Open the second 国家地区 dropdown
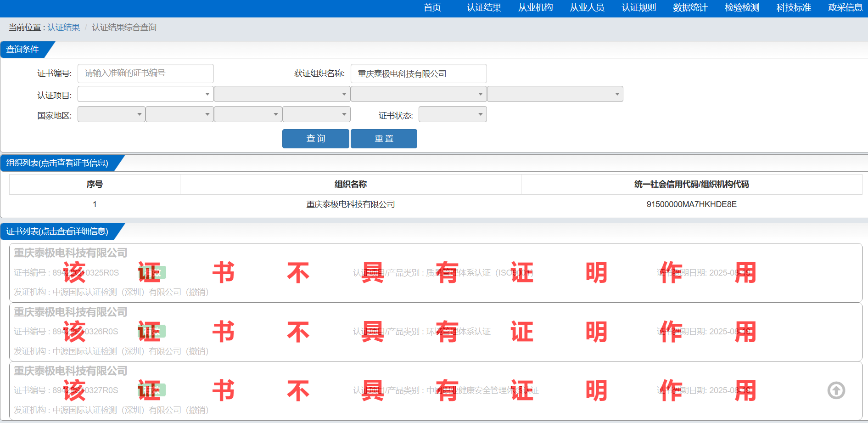Screen dimensions: 868x423 tap(179, 114)
